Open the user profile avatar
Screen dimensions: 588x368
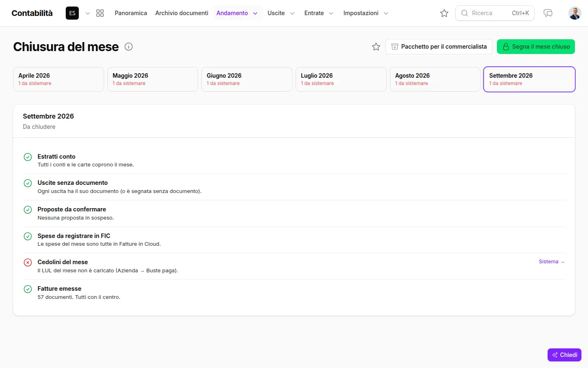(x=575, y=13)
